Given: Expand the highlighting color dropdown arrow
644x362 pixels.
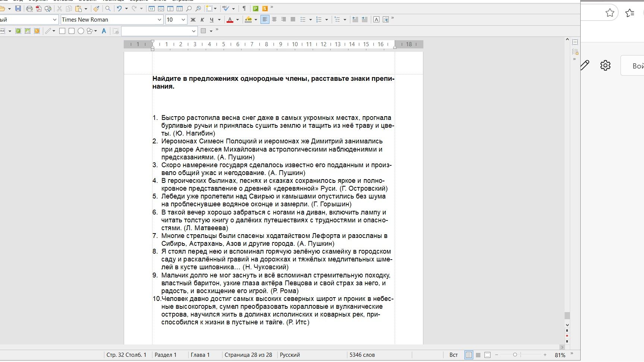Looking at the screenshot, I should click(256, 20).
